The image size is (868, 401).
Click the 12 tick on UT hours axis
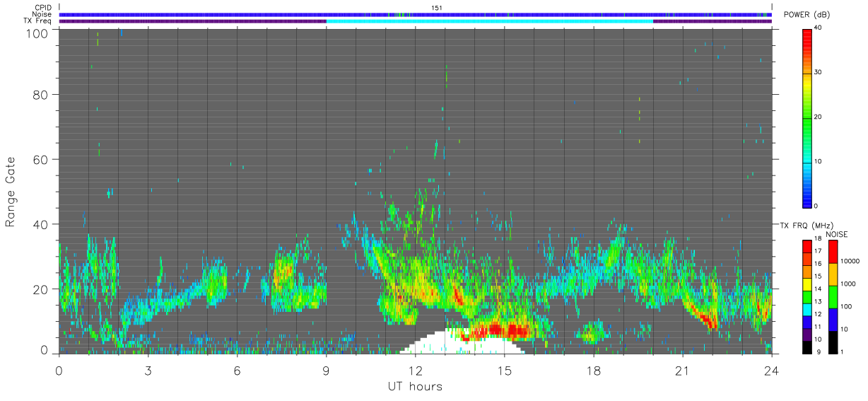(415, 371)
